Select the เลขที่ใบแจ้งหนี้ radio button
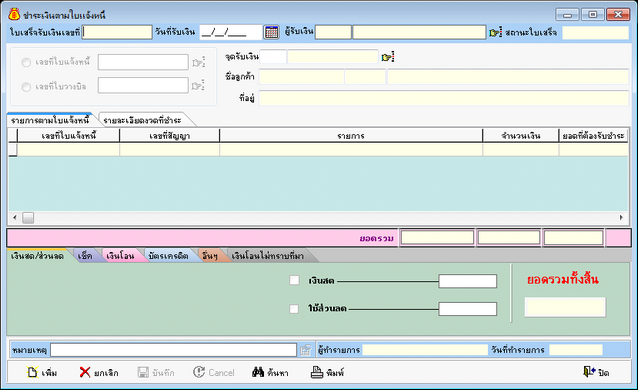Image resolution: width=638 pixels, height=390 pixels. pos(26,62)
